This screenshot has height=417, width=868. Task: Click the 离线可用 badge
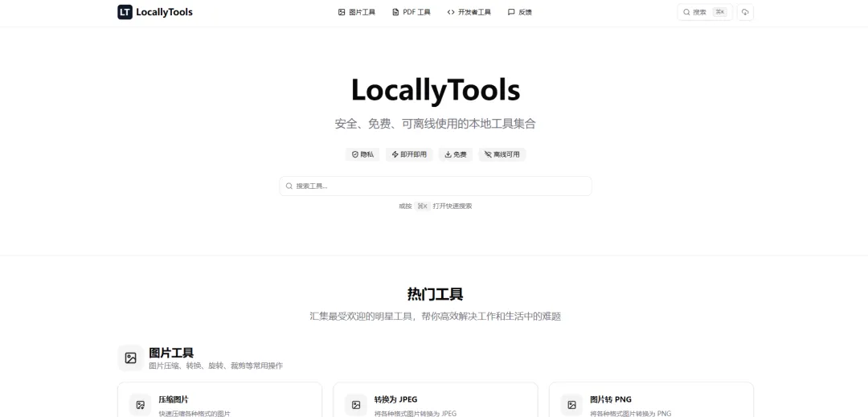[x=502, y=154]
